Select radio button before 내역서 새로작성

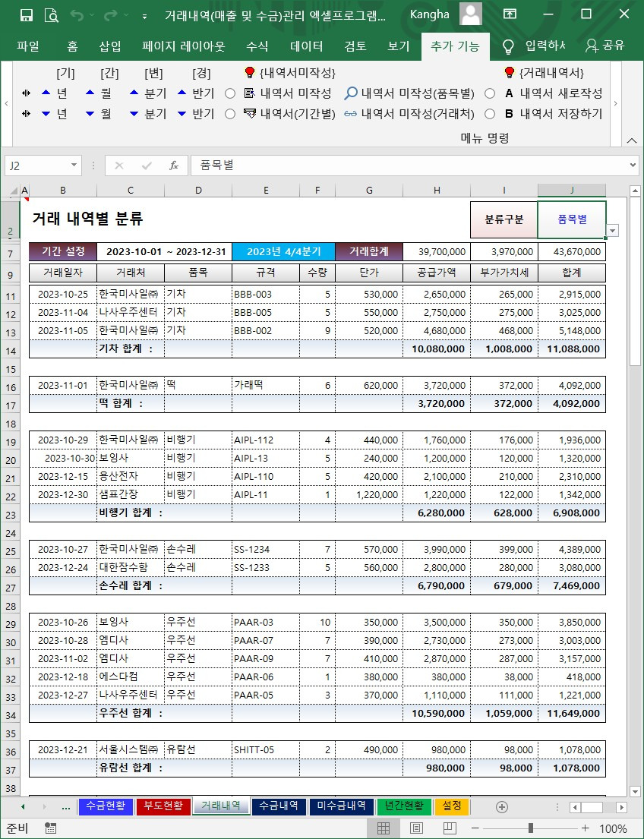coord(490,93)
